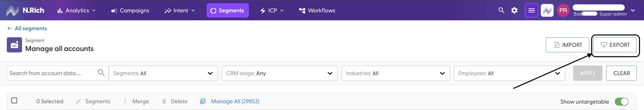Click the PR user avatar
The image size is (644, 110).
[x=563, y=10]
